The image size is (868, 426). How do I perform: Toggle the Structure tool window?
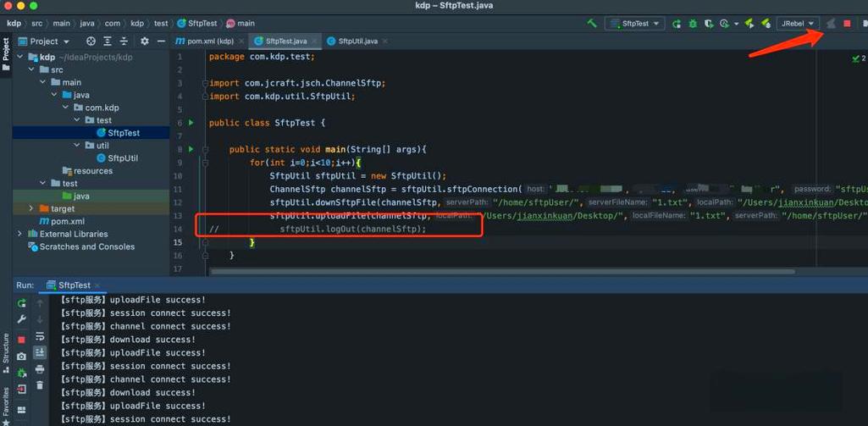click(5, 347)
